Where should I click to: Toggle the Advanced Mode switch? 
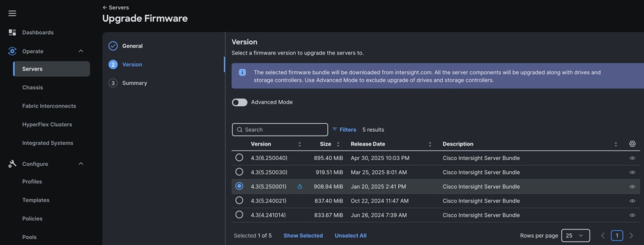point(240,102)
